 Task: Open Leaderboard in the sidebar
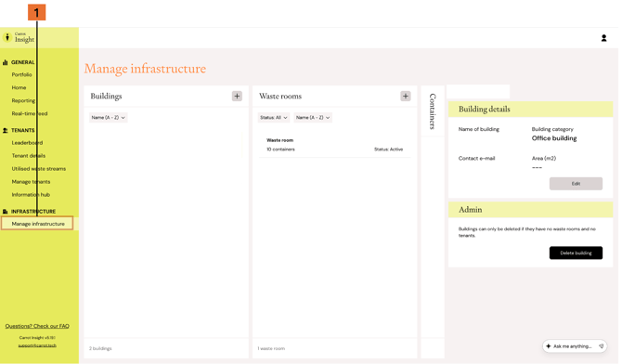(27, 143)
